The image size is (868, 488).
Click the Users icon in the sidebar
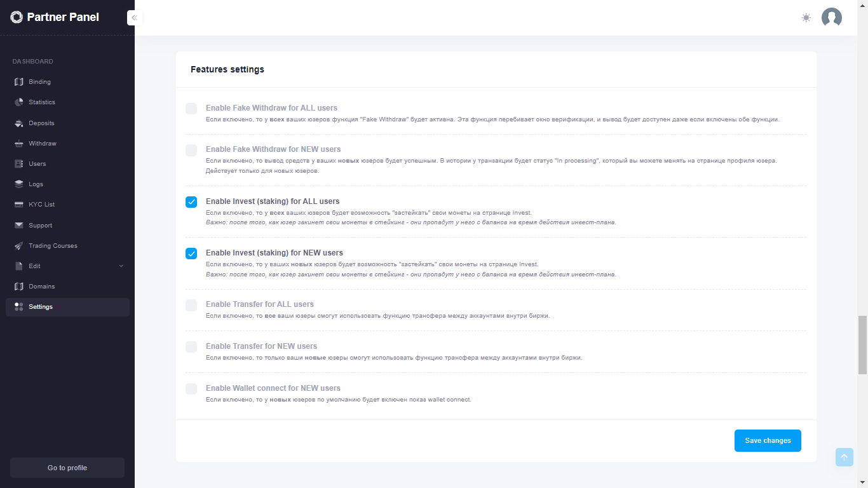coord(18,164)
